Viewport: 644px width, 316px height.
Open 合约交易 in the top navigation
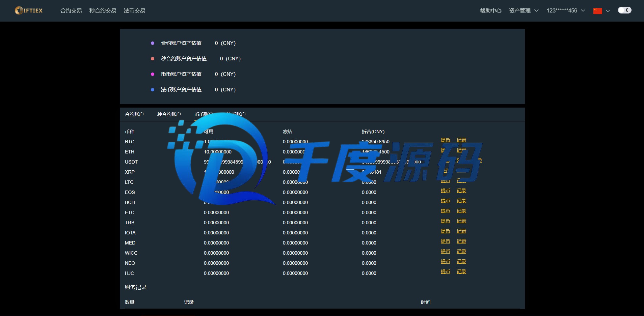coord(71,11)
